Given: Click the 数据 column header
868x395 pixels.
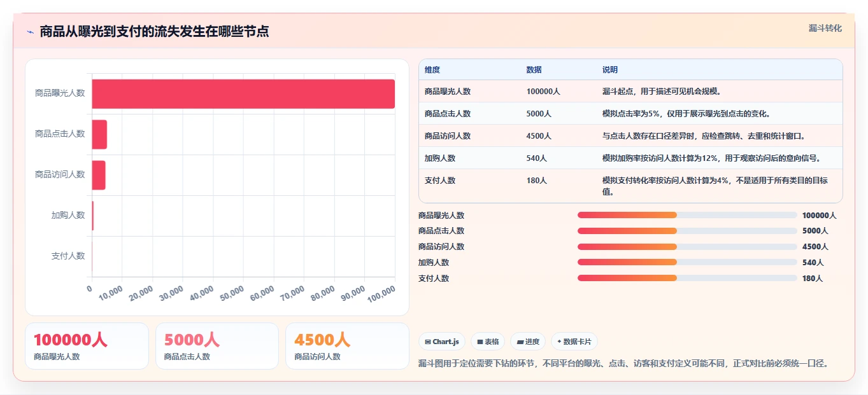Looking at the screenshot, I should tap(534, 70).
